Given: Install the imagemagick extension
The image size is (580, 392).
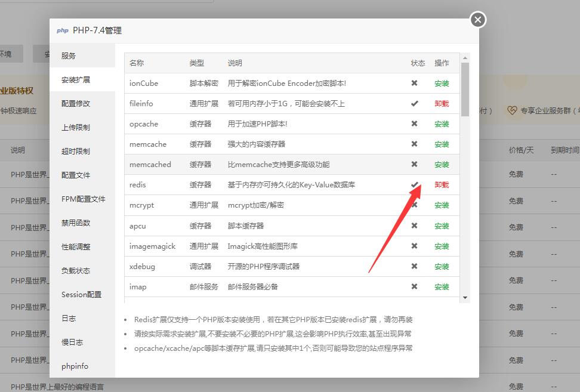Looking at the screenshot, I should [x=442, y=246].
